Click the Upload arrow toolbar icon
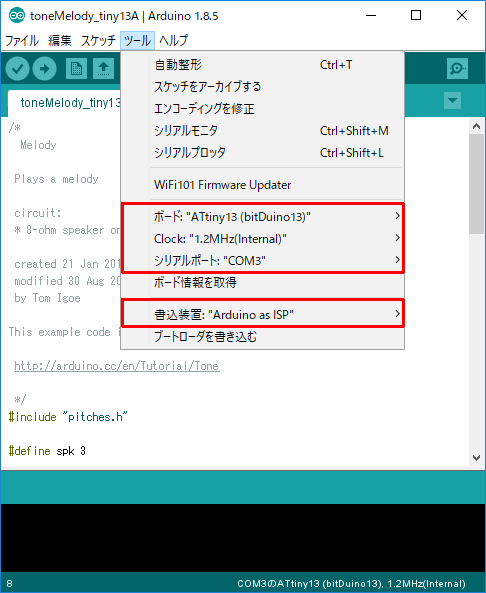The image size is (486, 593). [x=45, y=68]
